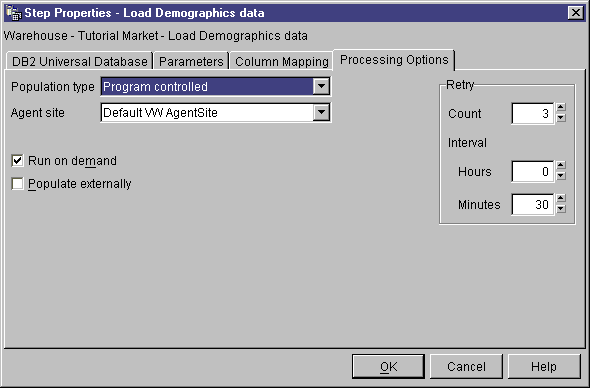Screen dimensions: 591x388
Task: Increase the Retry Count value
Action: coord(561,107)
